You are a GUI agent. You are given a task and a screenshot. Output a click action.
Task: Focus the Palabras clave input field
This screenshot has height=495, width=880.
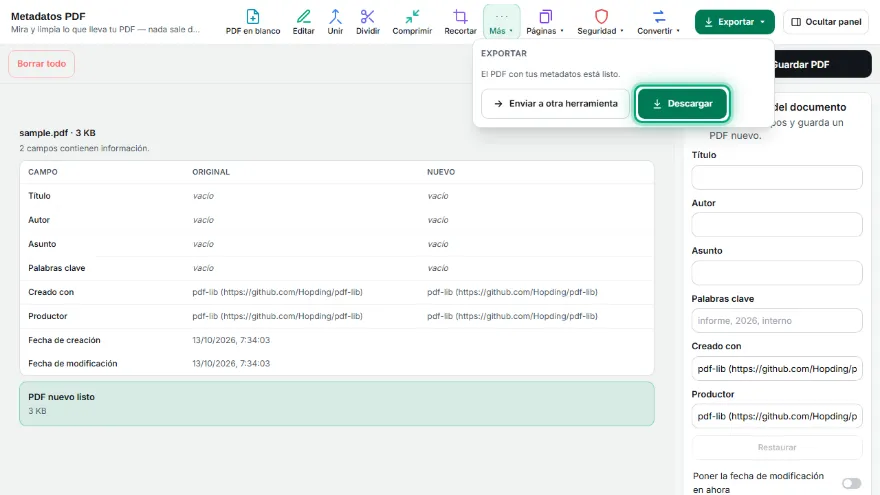[x=776, y=320]
